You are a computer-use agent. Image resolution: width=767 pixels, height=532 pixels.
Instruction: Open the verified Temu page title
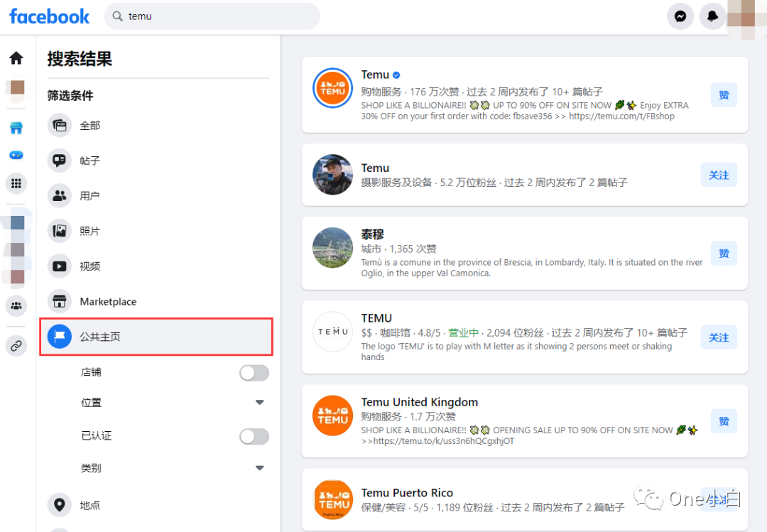pyautogui.click(x=375, y=75)
